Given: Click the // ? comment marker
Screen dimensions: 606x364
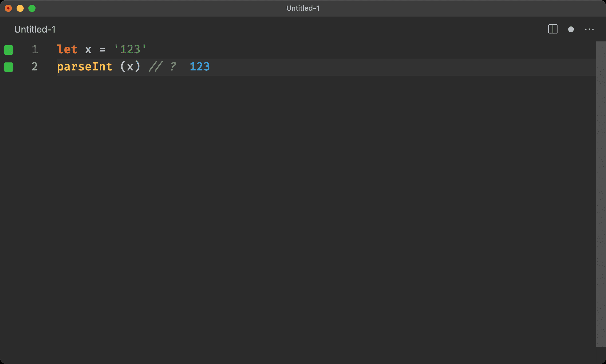Looking at the screenshot, I should [x=162, y=67].
